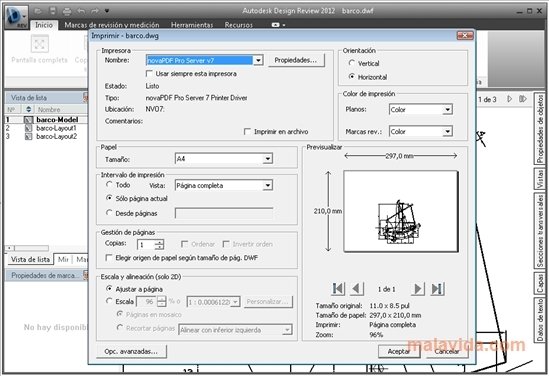Click Opc. avanzadas... button
Screen dimensions: 549x376
[131, 351]
